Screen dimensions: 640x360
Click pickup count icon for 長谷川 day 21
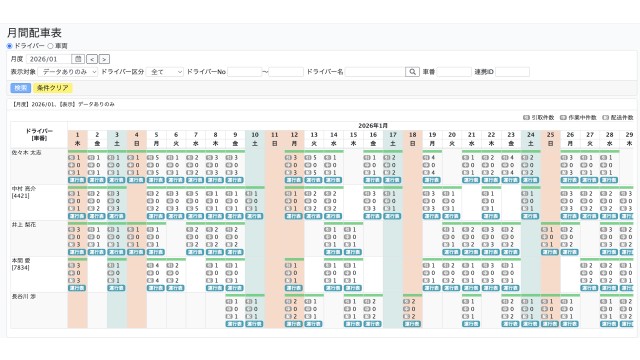click(x=465, y=301)
